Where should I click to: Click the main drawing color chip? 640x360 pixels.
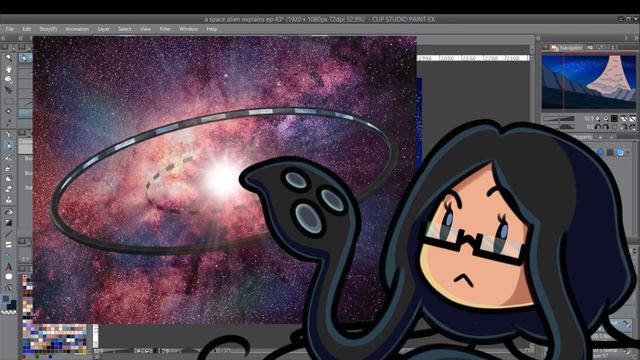point(6,299)
